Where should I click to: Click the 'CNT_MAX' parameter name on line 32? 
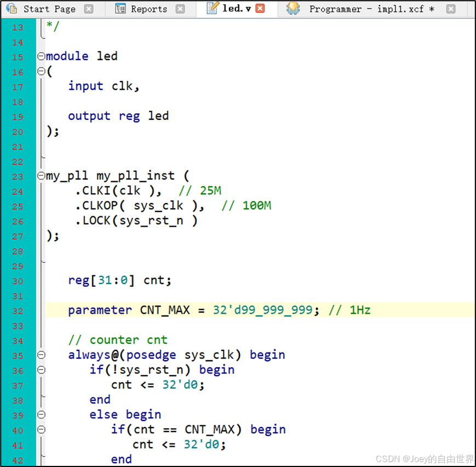165,310
